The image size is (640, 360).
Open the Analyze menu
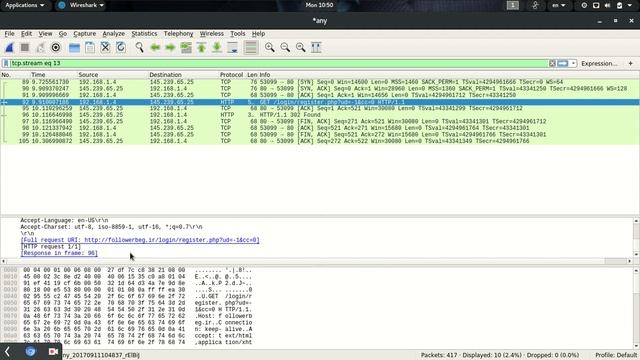pos(113,33)
